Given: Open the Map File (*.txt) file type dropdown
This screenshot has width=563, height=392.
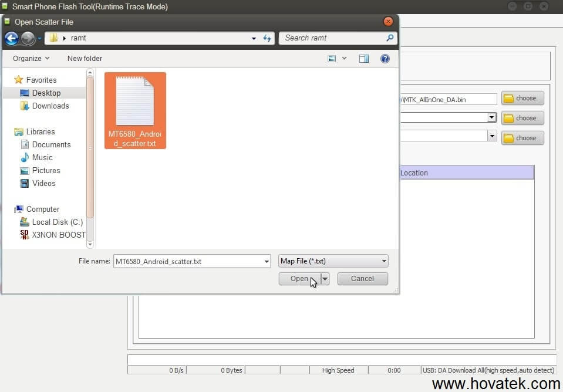Looking at the screenshot, I should point(383,261).
